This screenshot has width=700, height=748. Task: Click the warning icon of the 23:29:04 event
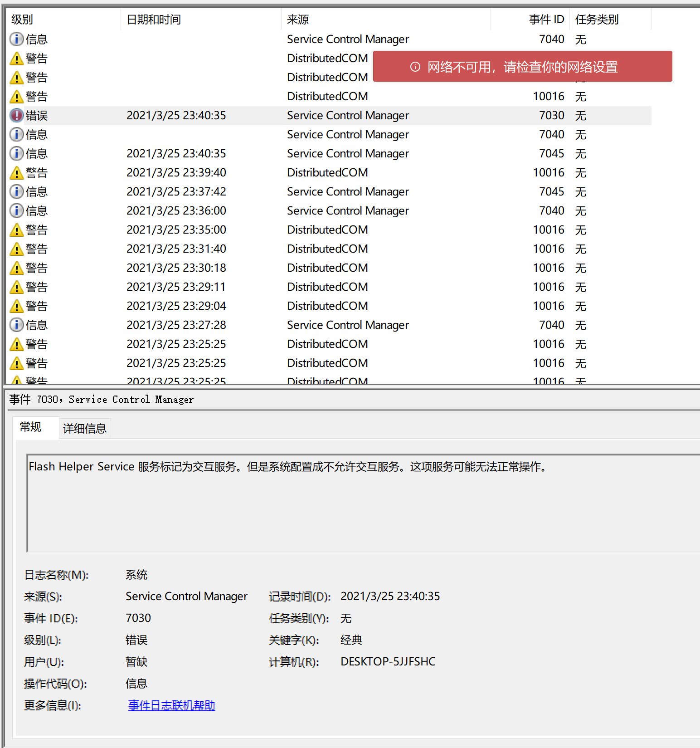(16, 306)
